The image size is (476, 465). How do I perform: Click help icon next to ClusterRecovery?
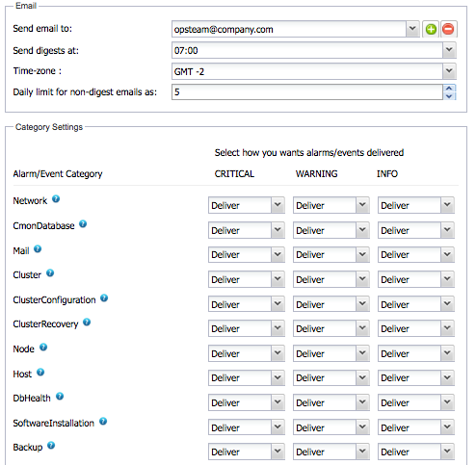coord(87,323)
